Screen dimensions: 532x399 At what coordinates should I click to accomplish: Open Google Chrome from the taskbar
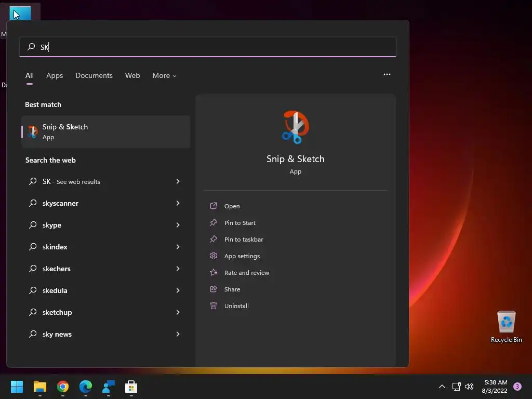coord(63,387)
